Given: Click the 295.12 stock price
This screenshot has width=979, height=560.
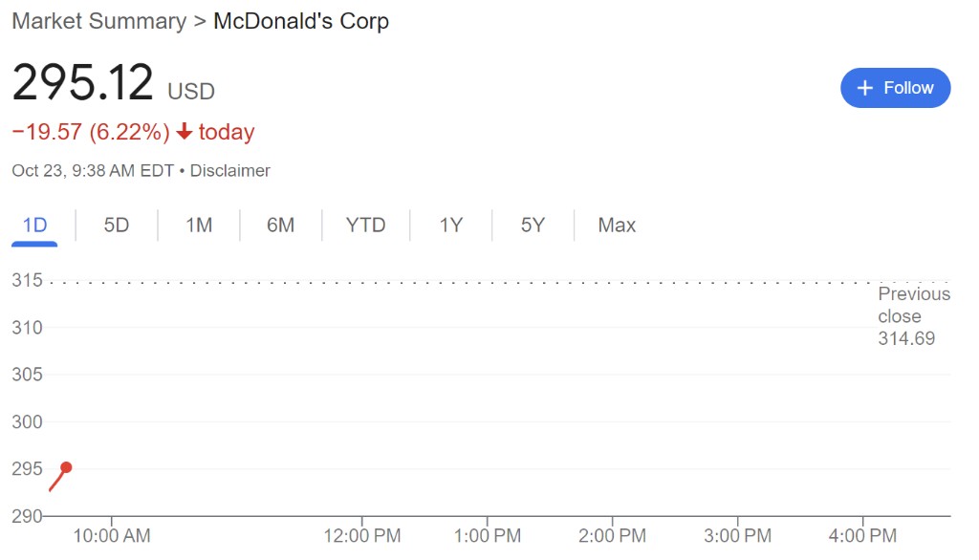Looking at the screenshot, I should tap(83, 84).
